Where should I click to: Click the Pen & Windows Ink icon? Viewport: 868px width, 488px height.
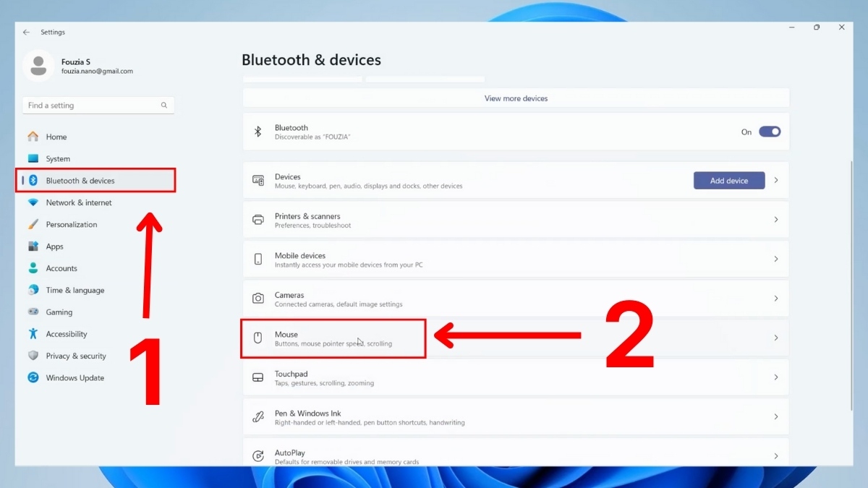point(258,417)
